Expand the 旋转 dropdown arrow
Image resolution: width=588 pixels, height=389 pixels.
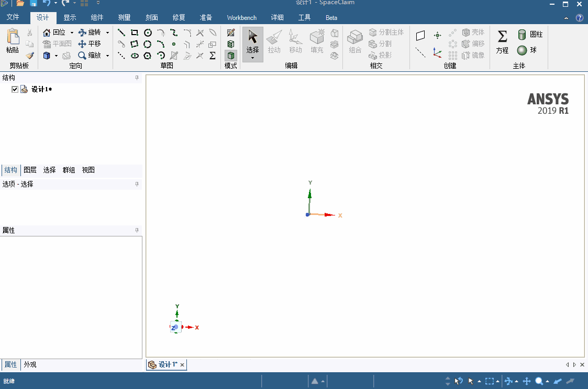pyautogui.click(x=108, y=33)
